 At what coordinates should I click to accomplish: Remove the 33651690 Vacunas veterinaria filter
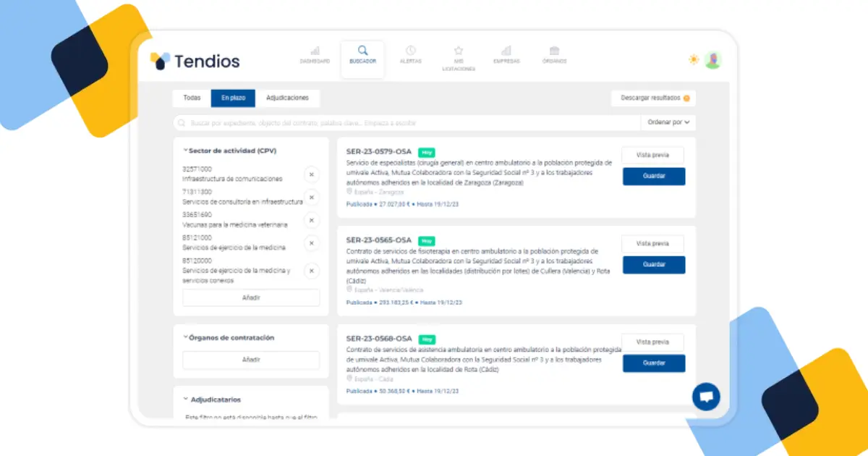pos(311,220)
